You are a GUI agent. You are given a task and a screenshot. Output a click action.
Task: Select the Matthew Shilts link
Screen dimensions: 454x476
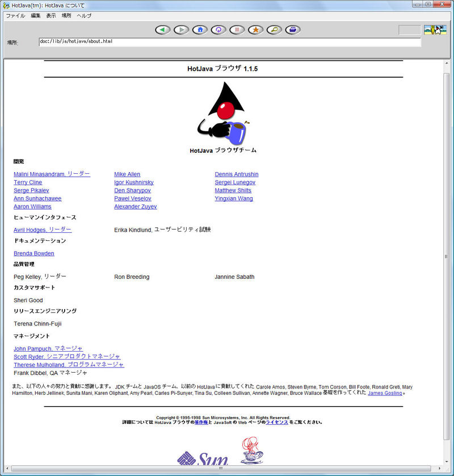[x=233, y=190]
